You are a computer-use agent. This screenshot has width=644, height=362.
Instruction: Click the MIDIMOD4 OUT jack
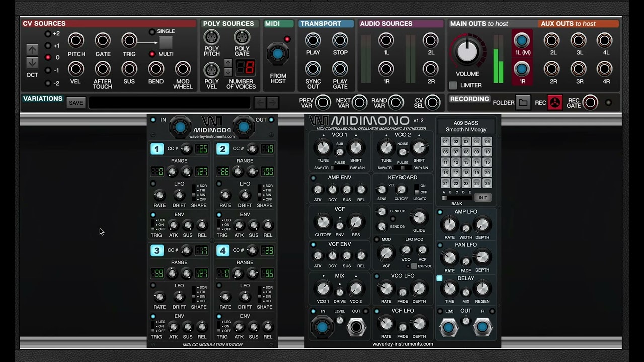click(244, 127)
